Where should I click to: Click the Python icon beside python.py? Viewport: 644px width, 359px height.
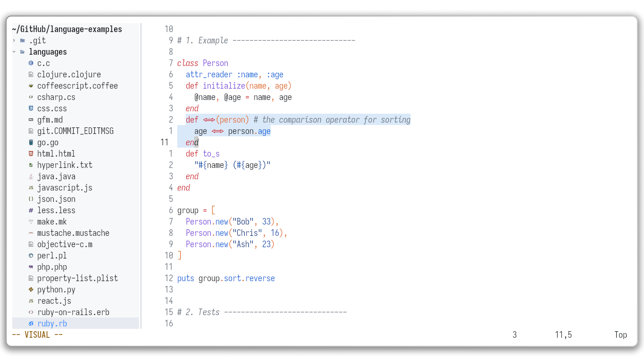pyautogui.click(x=31, y=290)
